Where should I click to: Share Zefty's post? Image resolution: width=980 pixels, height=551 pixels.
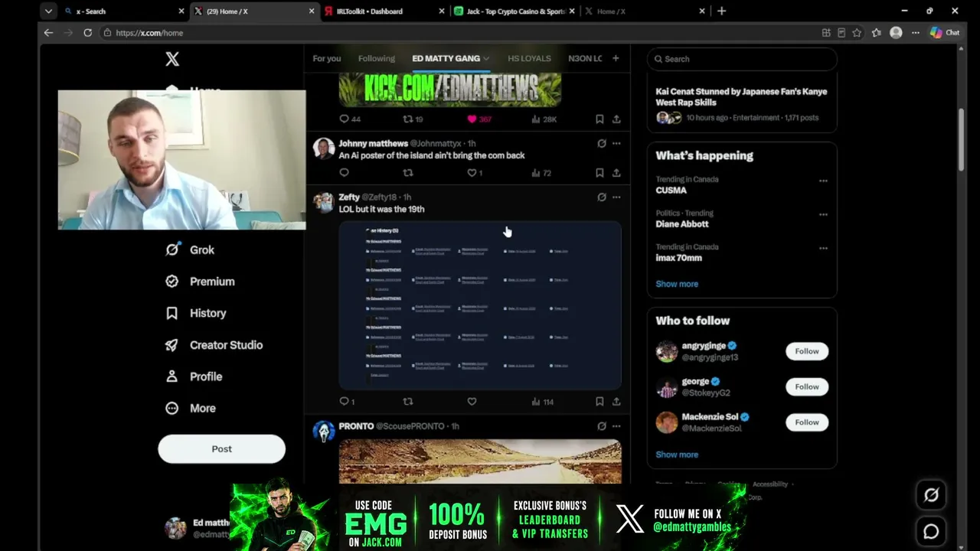point(616,402)
